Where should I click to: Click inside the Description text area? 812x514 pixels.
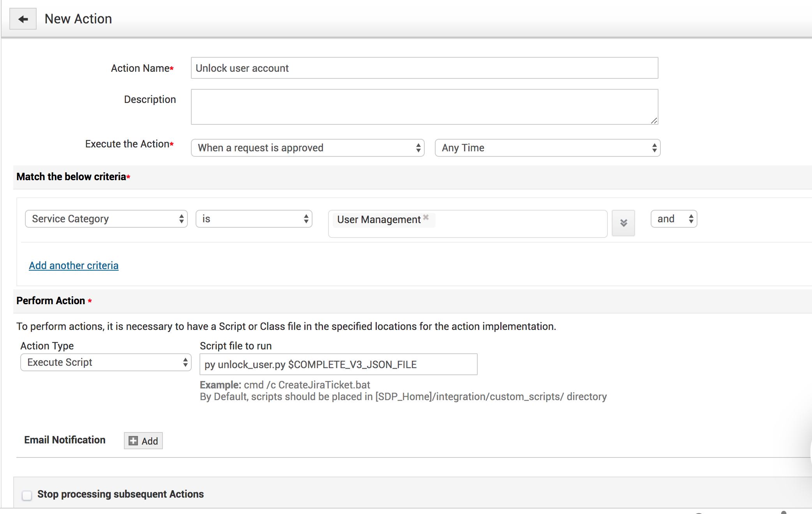click(x=424, y=107)
